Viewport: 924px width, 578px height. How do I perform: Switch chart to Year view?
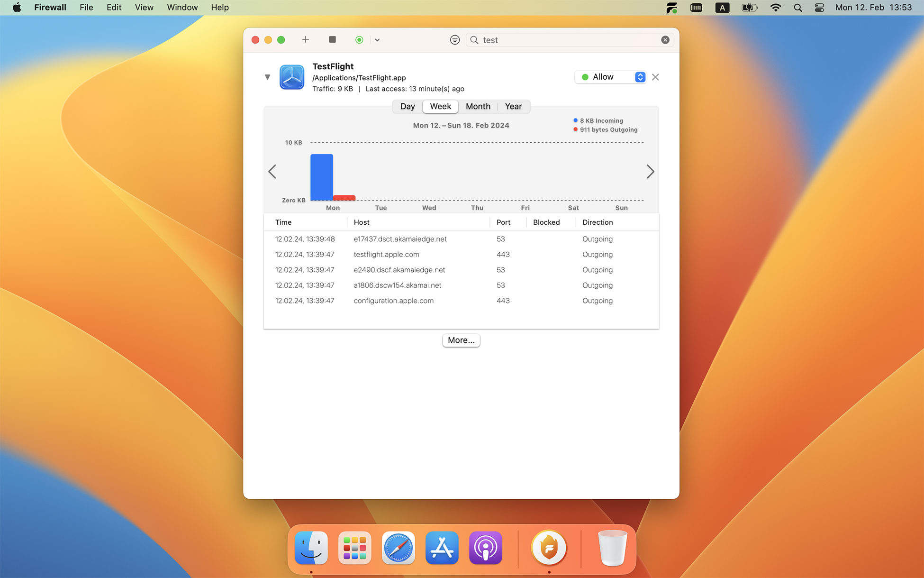(x=513, y=106)
